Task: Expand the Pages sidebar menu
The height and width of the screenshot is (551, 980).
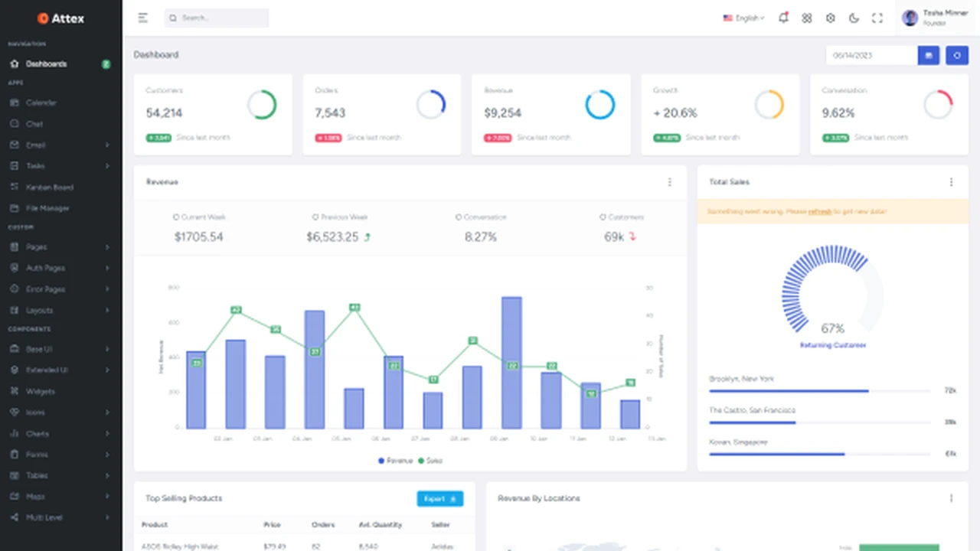Action: point(60,247)
